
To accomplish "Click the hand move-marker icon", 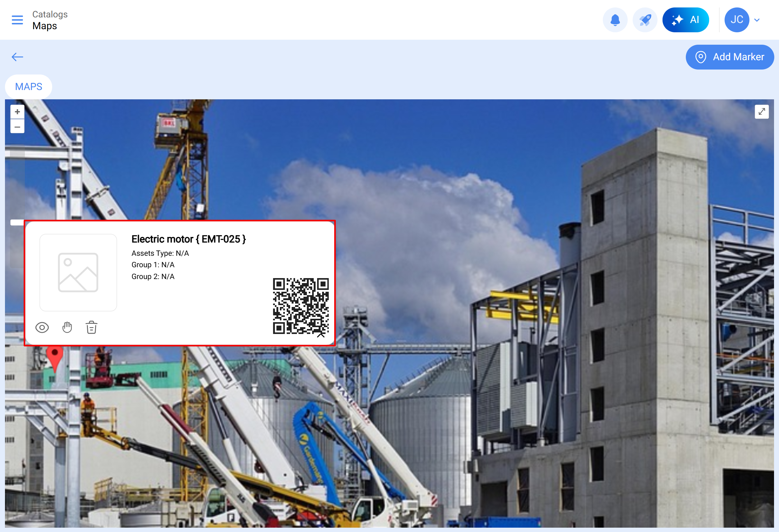I will [x=67, y=327].
